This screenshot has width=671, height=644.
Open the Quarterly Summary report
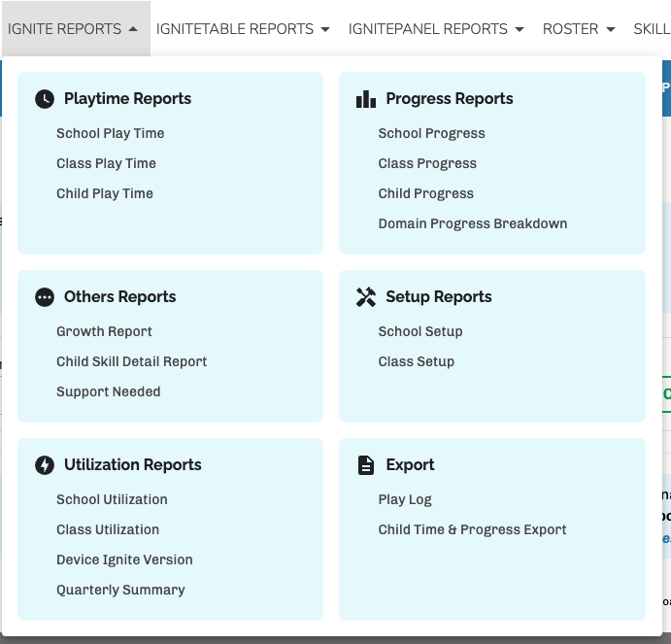[x=120, y=591]
